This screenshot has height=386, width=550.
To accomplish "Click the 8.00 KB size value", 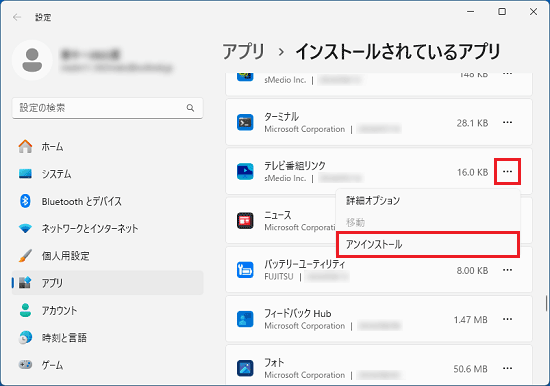I will [x=472, y=271].
